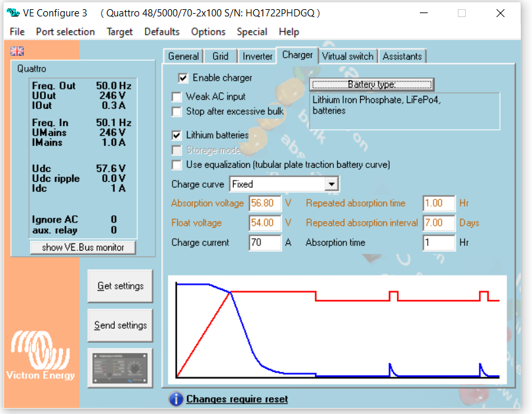
Task: Open the Port selection menu
Action: tap(66, 32)
